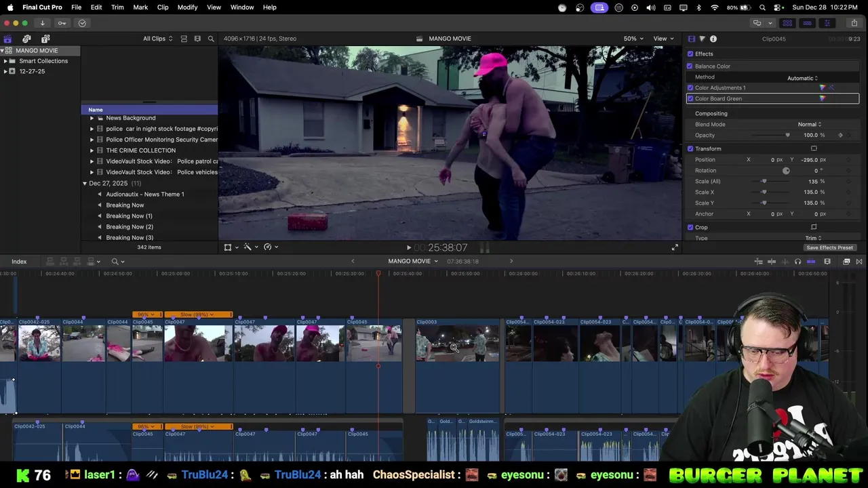Open the MANGO MOVIE project title menu
This screenshot has width=868, height=488.
click(x=413, y=261)
